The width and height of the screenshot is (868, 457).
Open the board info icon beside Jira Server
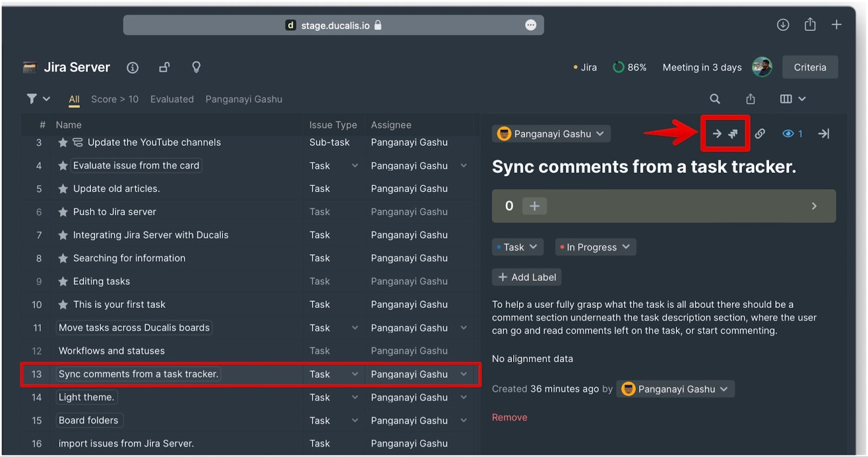pyautogui.click(x=132, y=67)
